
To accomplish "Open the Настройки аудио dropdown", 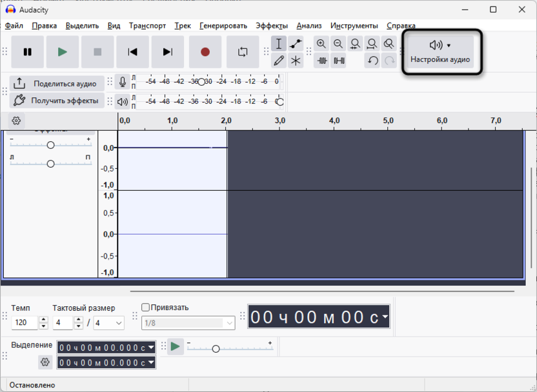I will click(440, 52).
